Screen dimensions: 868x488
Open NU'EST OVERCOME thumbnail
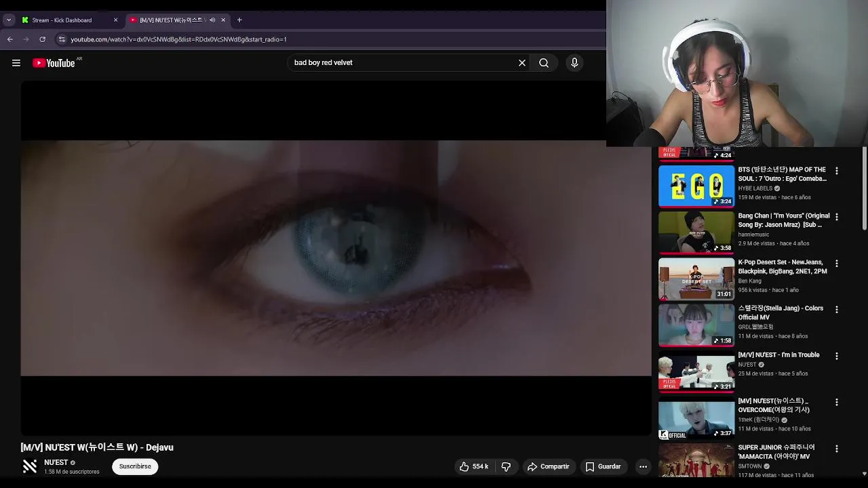[696, 418]
